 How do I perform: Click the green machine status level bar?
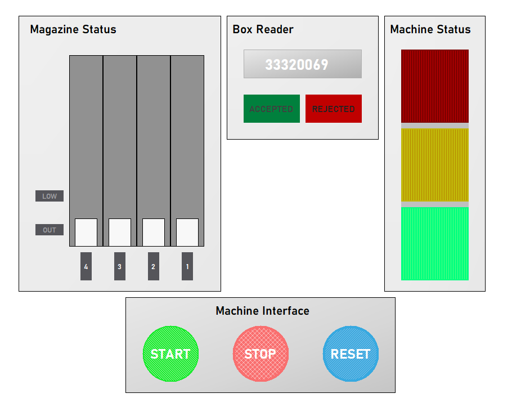tap(434, 242)
